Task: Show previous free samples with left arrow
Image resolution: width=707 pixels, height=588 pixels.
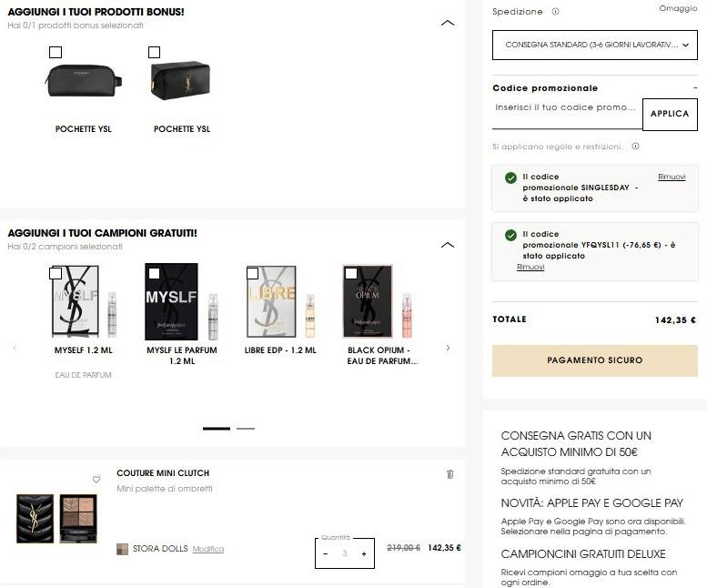Action: (15, 348)
